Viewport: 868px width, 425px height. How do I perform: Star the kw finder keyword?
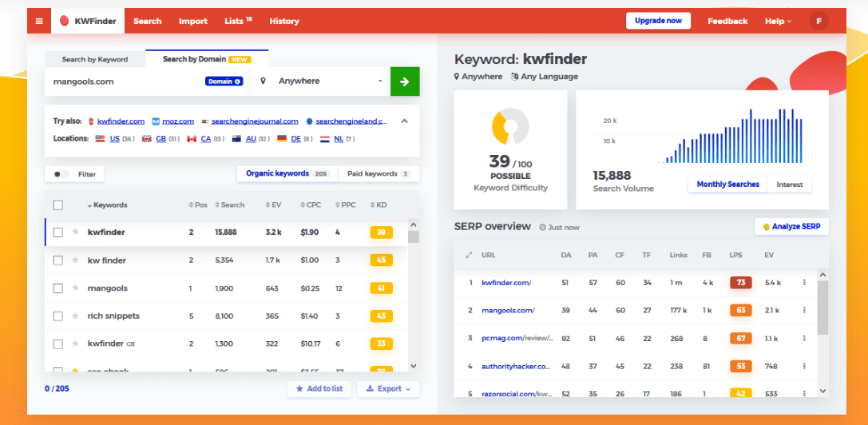point(75,260)
